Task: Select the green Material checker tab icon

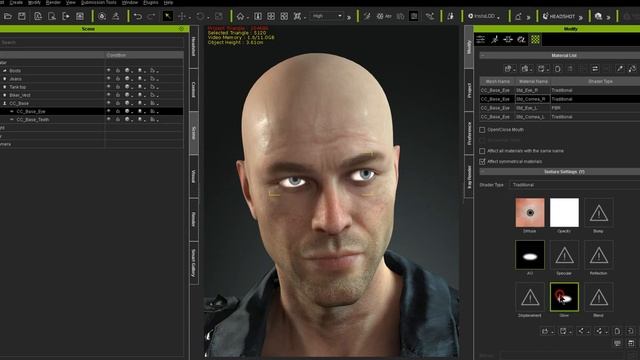Action: (x=535, y=39)
